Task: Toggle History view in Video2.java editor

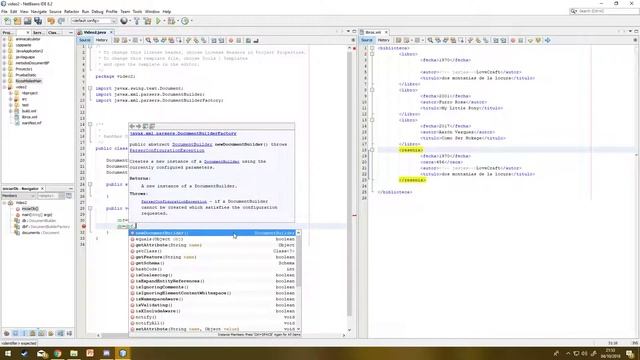Action: (101, 40)
